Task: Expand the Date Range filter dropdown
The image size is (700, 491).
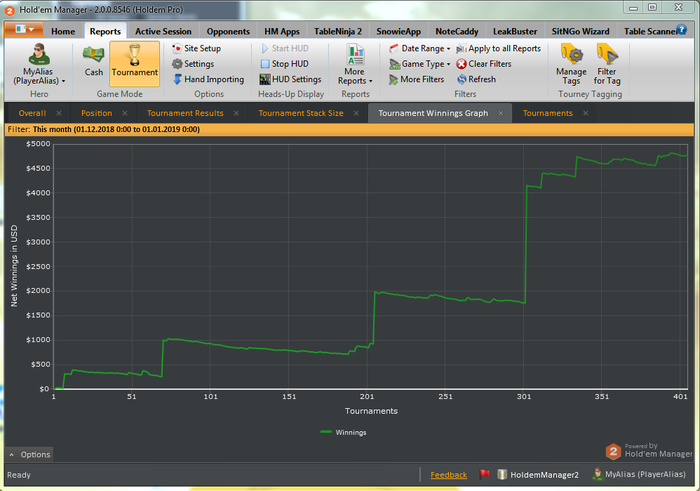Action: pos(420,48)
